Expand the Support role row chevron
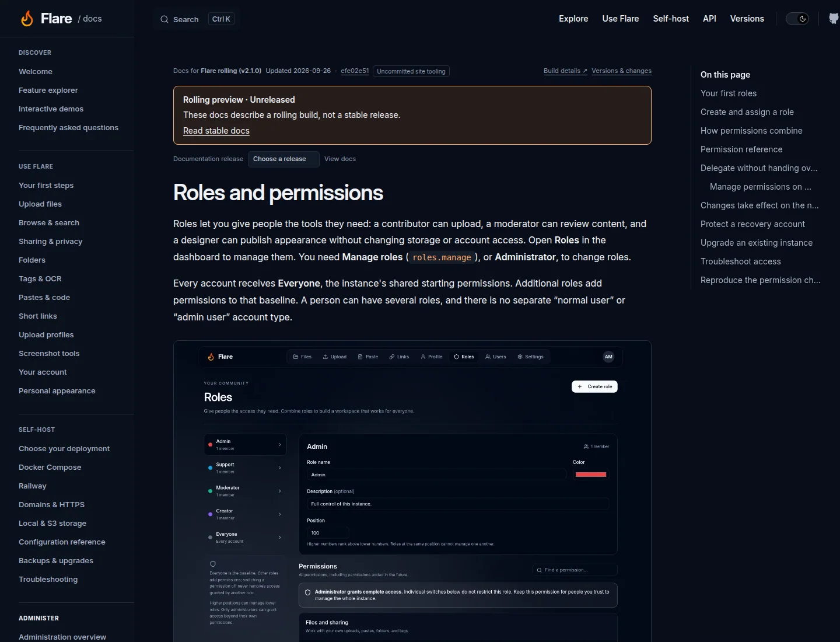The image size is (840, 642). pos(280,468)
